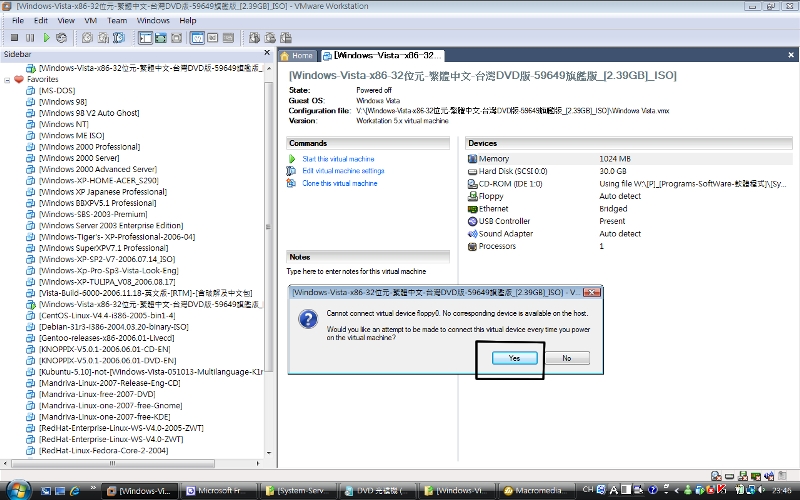Click the Reset toolbar icon
Viewport: 800px width, 500px height.
(x=61, y=38)
